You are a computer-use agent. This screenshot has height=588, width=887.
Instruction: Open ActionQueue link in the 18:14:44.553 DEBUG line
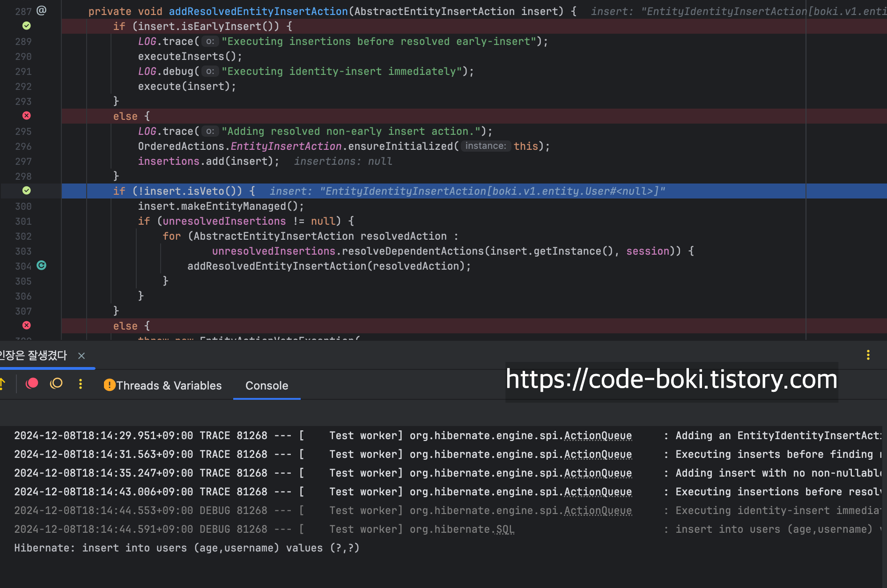[598, 510]
